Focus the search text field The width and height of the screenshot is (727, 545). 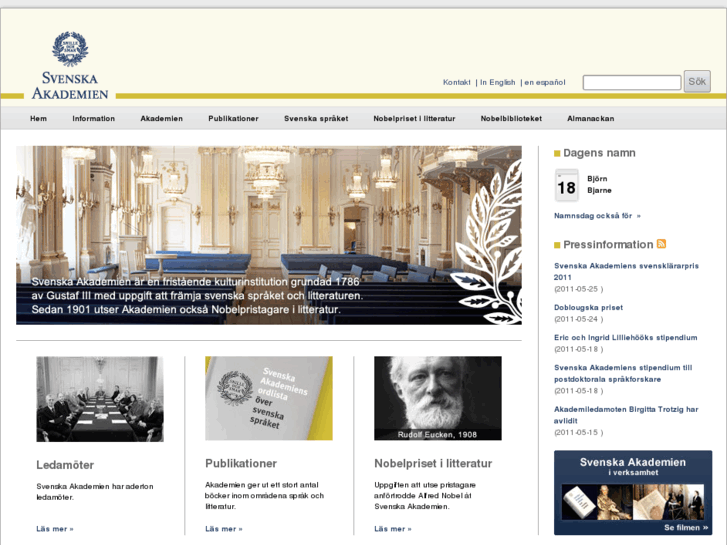click(631, 83)
